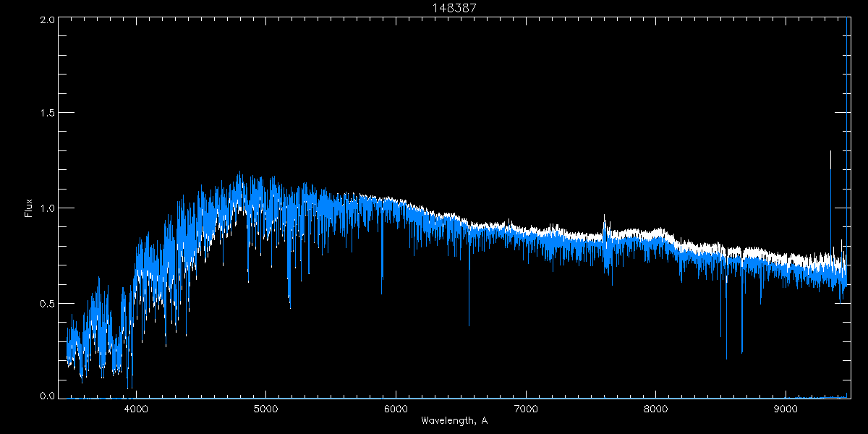868x434 pixels.
Task: Select the 8000 wavelength tick label
Action: pyautogui.click(x=656, y=408)
